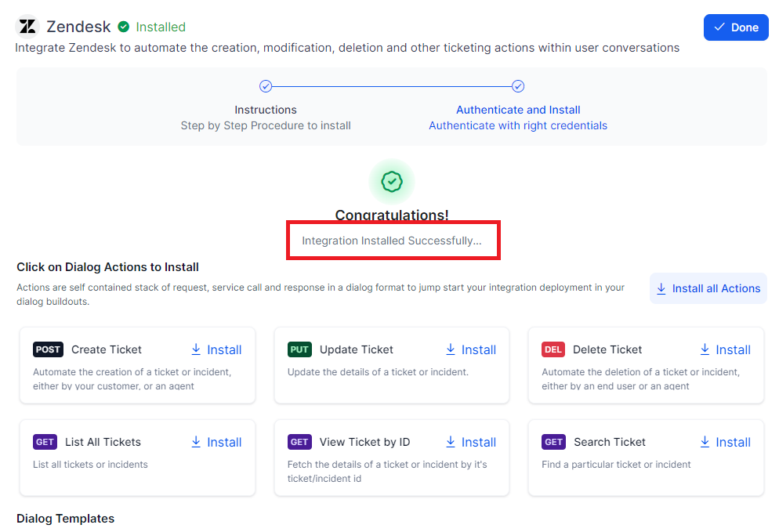Viewport: 779px width, 532px height.
Task: Click the large green success badge icon
Action: [391, 182]
